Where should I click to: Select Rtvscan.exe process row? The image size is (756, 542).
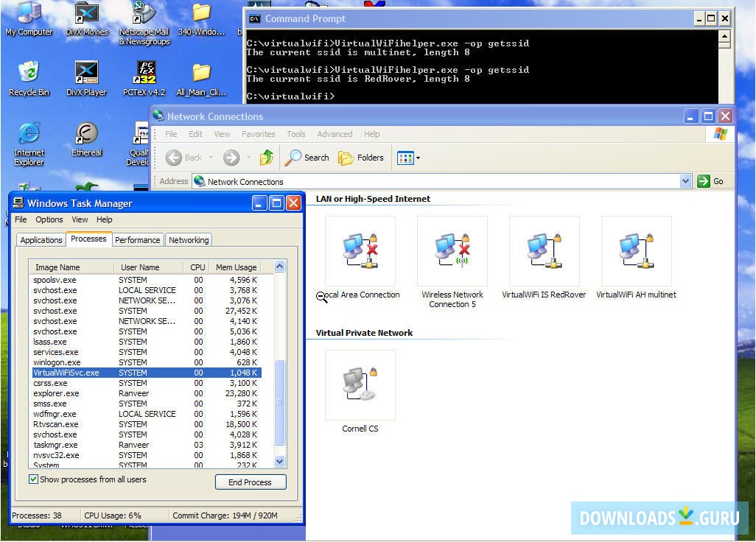(147, 424)
